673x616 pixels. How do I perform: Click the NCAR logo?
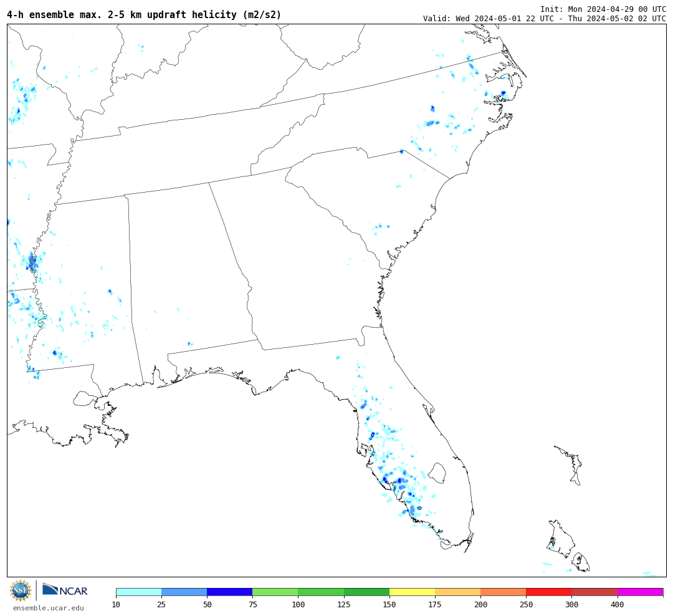point(65,590)
